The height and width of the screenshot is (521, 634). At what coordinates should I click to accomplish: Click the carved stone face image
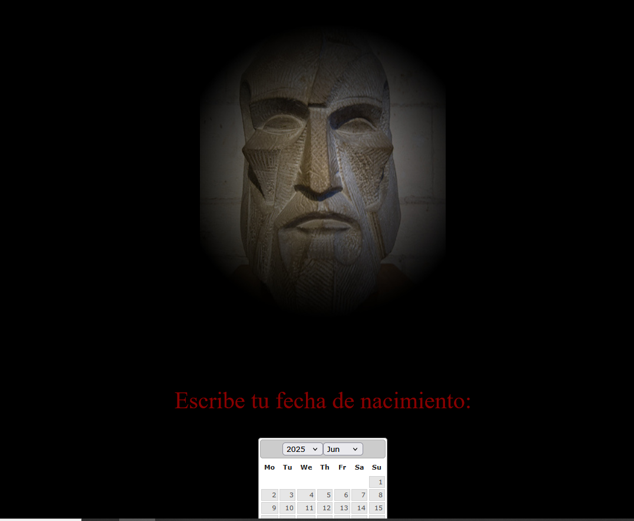tap(322, 170)
